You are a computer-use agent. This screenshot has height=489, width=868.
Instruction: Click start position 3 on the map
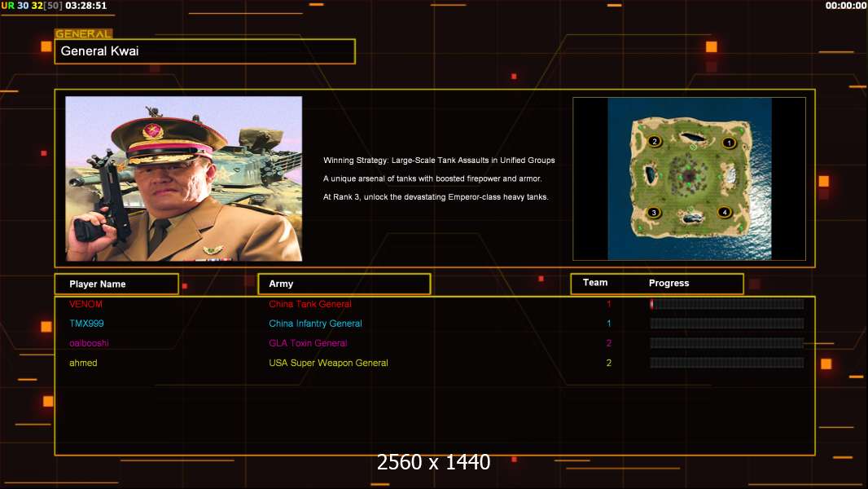[x=654, y=212]
